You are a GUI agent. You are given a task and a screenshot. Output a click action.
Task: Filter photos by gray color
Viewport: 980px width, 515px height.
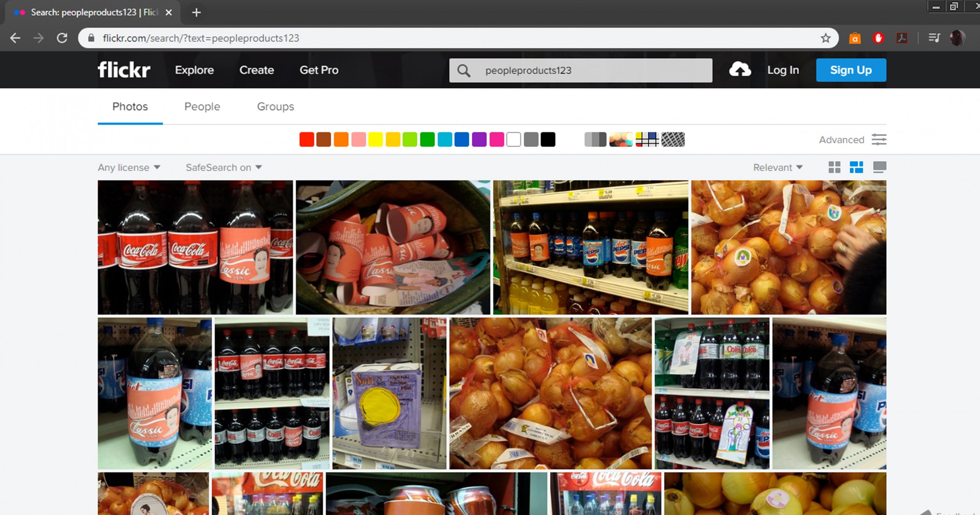pos(531,140)
